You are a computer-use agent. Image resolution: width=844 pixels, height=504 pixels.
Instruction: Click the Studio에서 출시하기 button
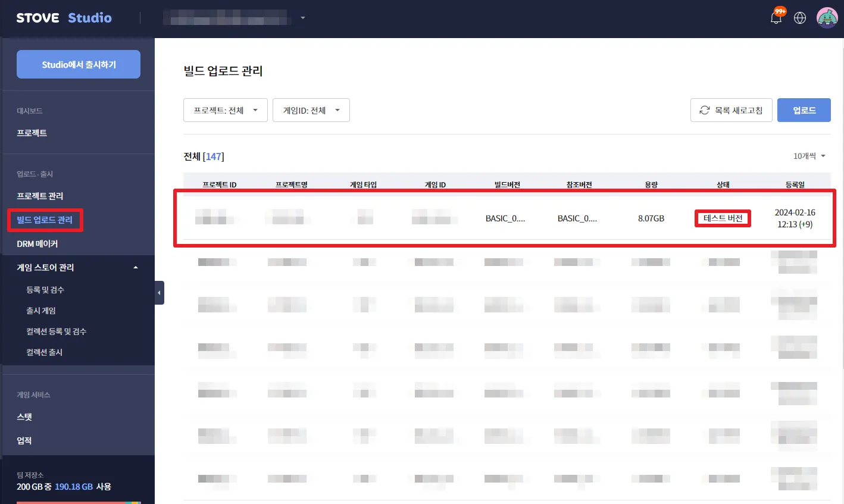(x=79, y=64)
